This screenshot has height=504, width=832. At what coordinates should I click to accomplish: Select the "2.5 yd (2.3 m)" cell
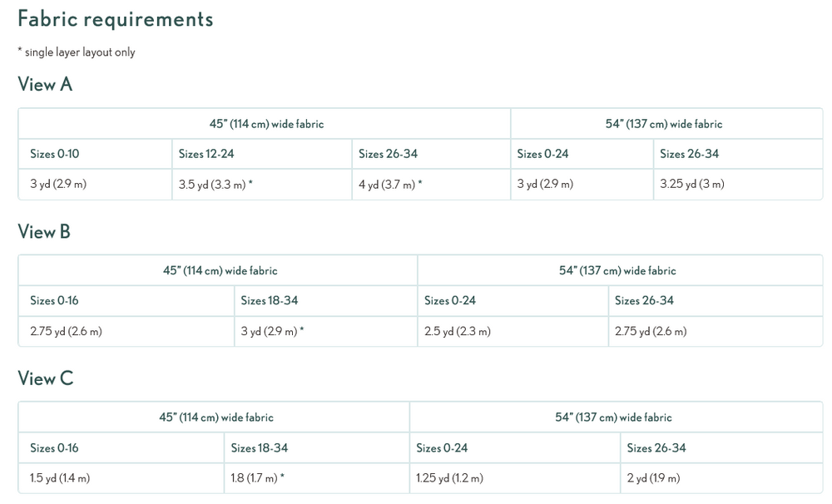[457, 332]
